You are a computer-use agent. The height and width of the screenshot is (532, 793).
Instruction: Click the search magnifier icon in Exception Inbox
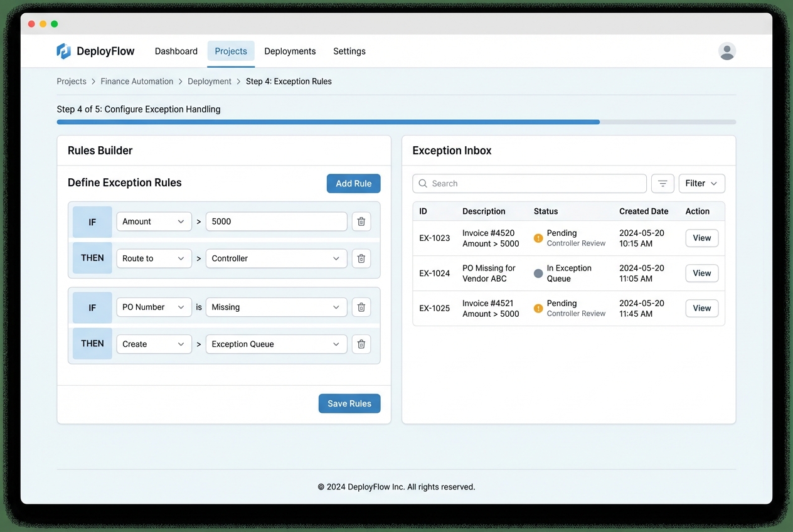pos(423,183)
